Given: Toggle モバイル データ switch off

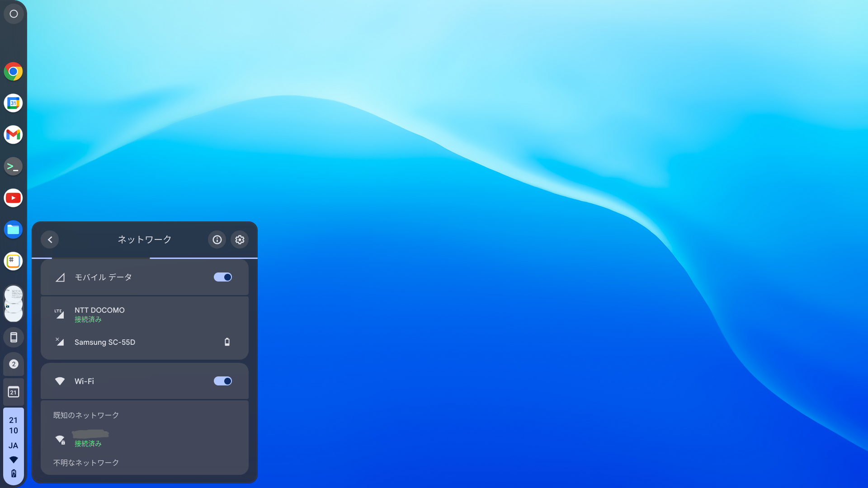Looking at the screenshot, I should [x=223, y=277].
